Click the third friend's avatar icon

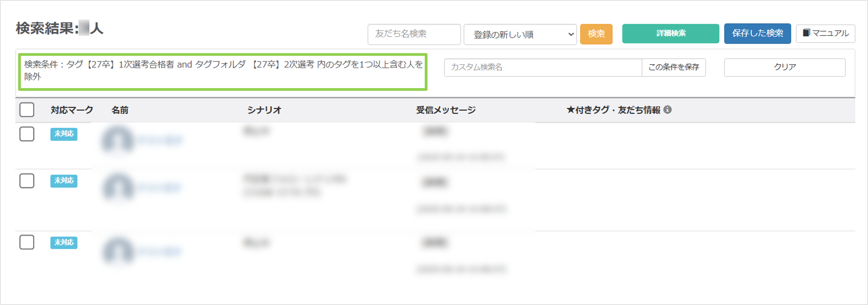coord(118,251)
